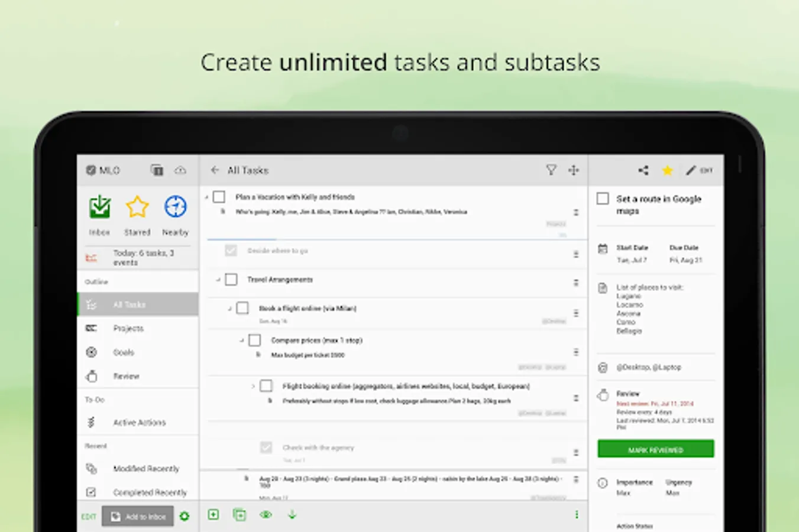Click the Start Date Tue, Jul 7 field
The image size is (799, 532).
click(x=632, y=254)
